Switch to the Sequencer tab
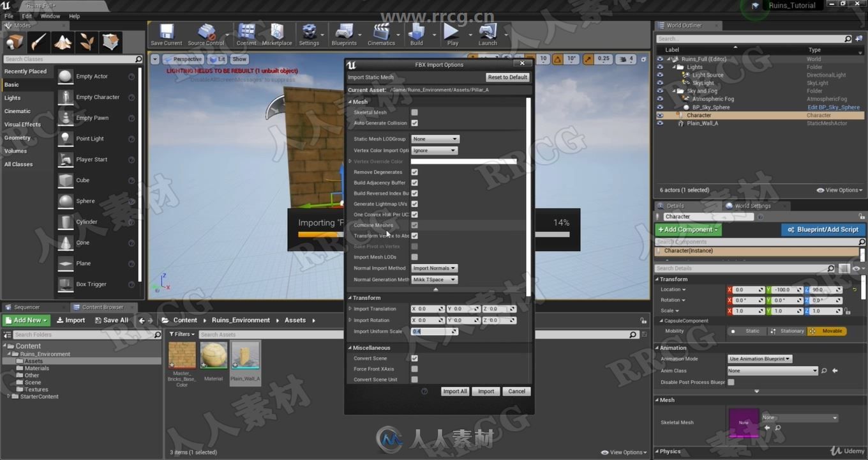The image size is (868, 460). [27, 307]
